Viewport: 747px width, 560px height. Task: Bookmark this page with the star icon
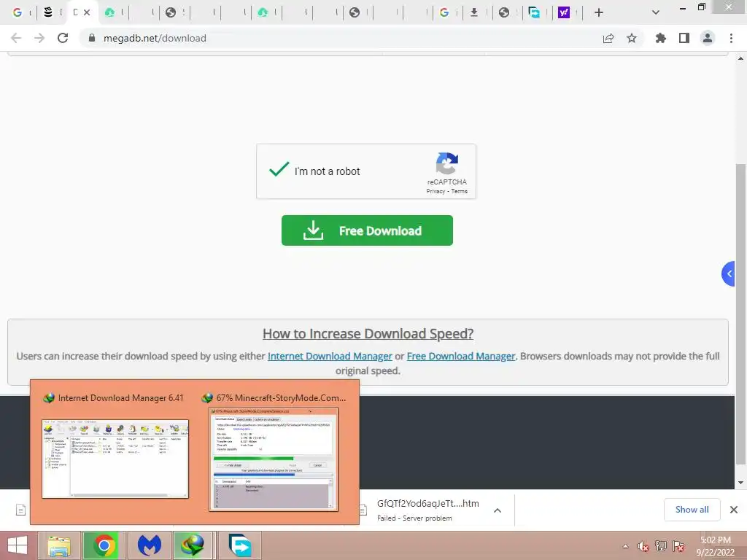tap(632, 38)
